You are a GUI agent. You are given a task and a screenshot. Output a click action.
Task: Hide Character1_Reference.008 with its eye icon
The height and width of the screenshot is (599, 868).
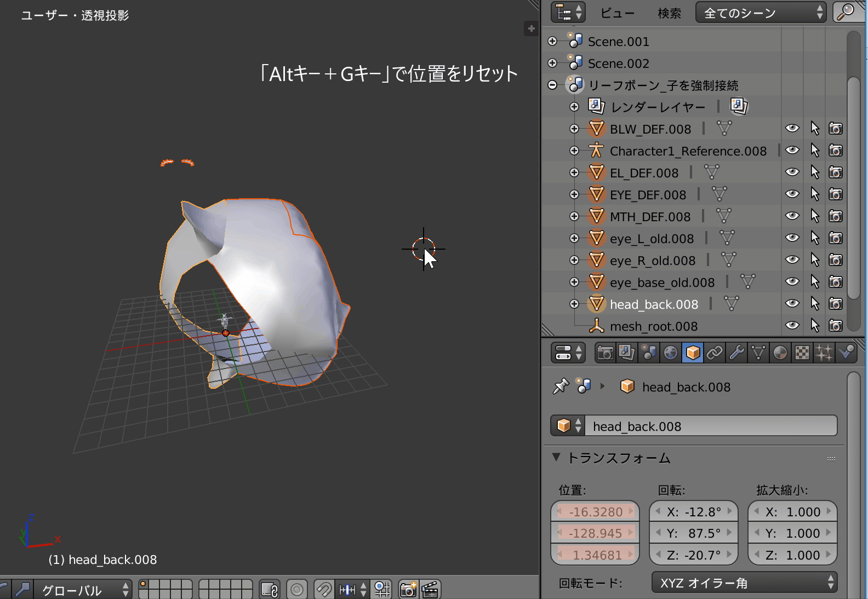click(792, 151)
